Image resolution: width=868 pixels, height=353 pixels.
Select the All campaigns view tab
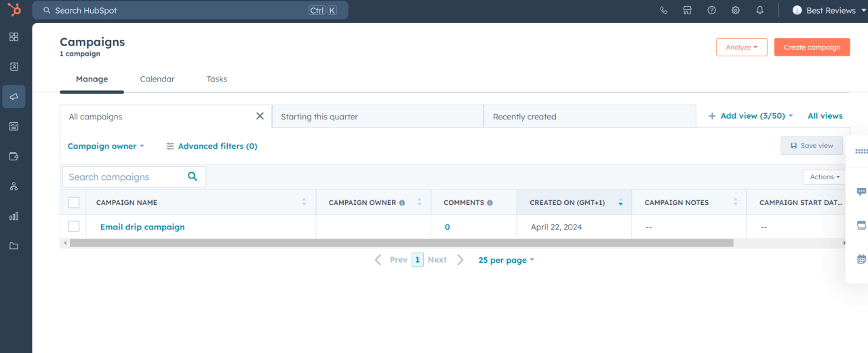(166, 116)
